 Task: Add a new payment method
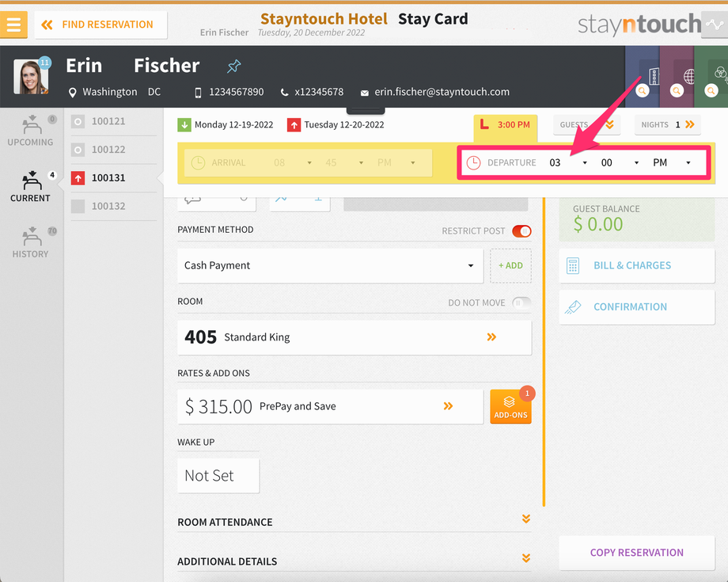[510, 266]
